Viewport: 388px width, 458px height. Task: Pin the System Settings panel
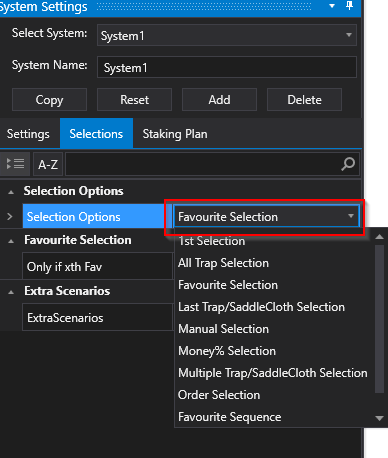[349, 6]
